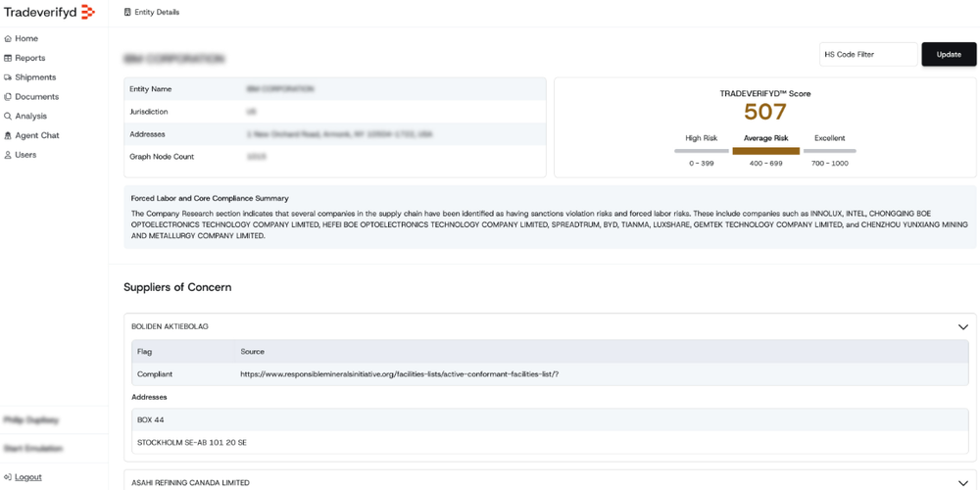Click the blurred user name in sidebar
Screen dimensions: 980x490
31,420
